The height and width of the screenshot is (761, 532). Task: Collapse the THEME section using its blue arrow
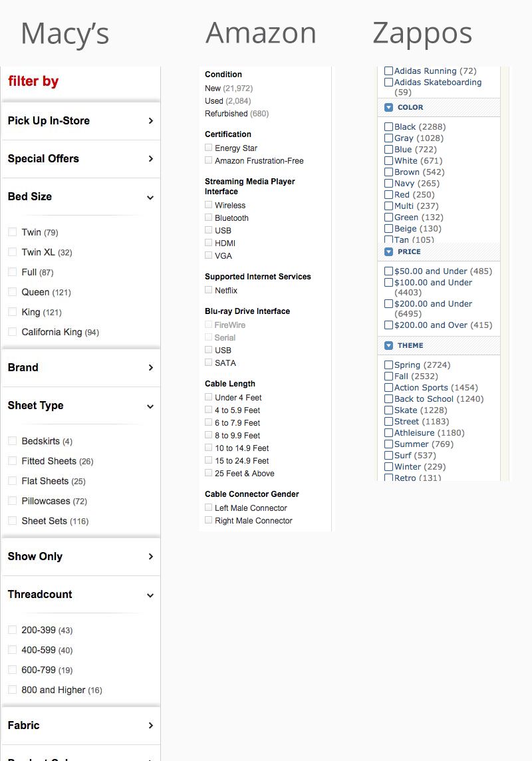[388, 345]
